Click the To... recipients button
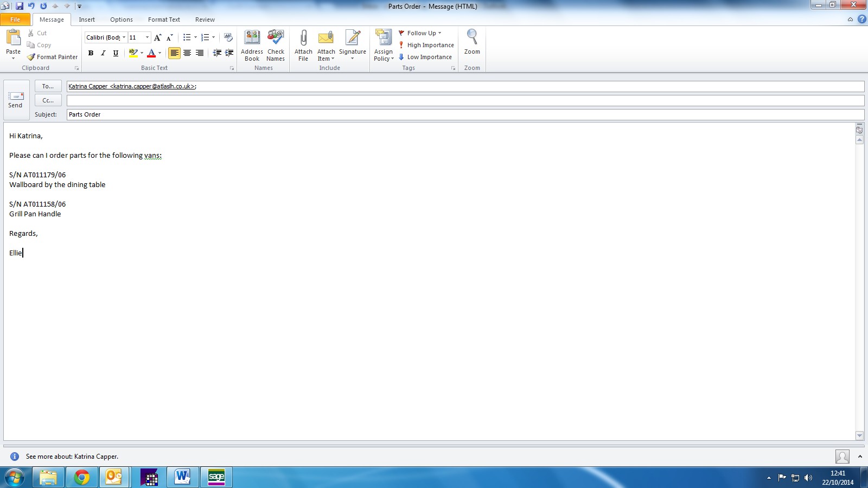The height and width of the screenshot is (488, 868). 48,86
